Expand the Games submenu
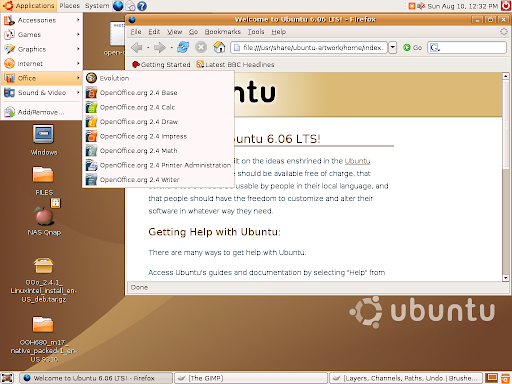The image size is (512, 384). click(42, 35)
